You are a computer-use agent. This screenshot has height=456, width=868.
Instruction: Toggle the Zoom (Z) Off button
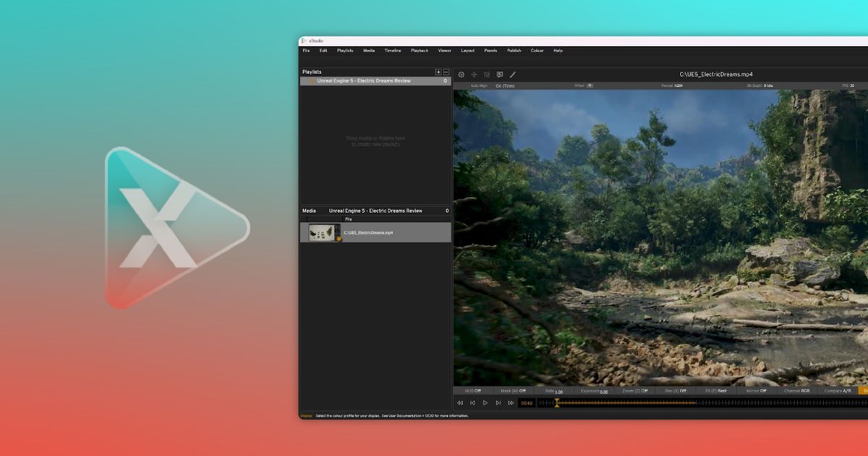634,391
